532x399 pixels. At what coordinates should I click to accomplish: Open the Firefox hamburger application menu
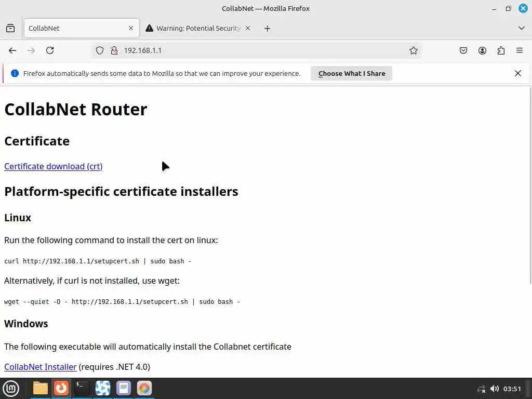coord(520,50)
